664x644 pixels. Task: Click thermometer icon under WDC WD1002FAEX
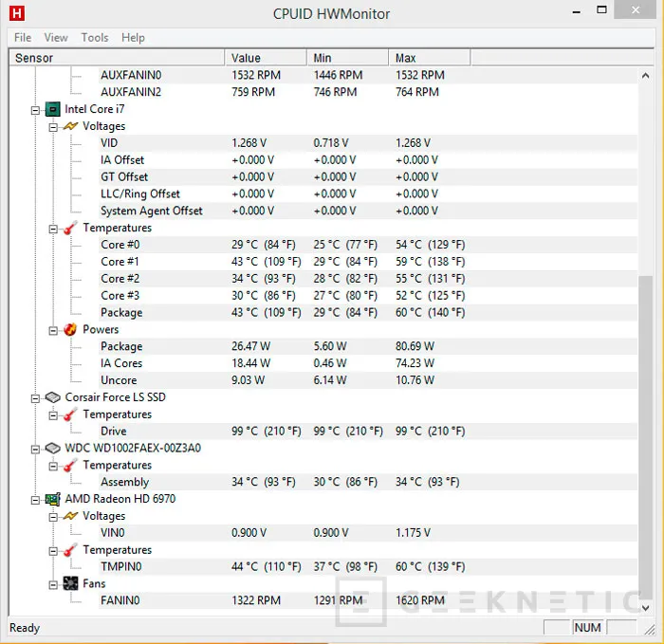click(x=70, y=465)
